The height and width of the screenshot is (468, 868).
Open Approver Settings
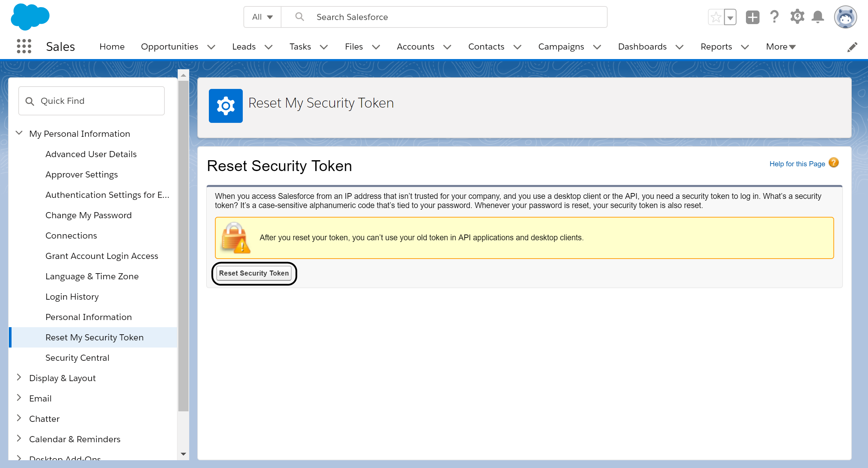pos(81,174)
